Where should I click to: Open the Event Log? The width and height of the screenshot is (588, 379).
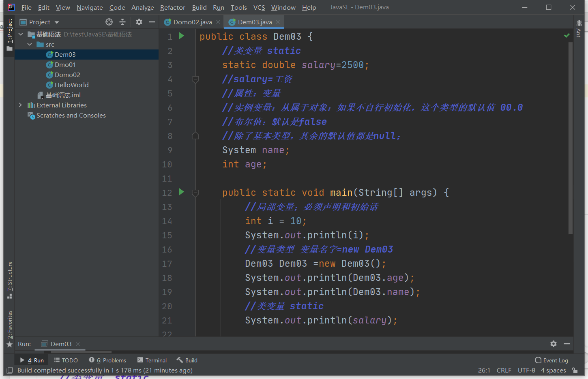[x=552, y=360]
